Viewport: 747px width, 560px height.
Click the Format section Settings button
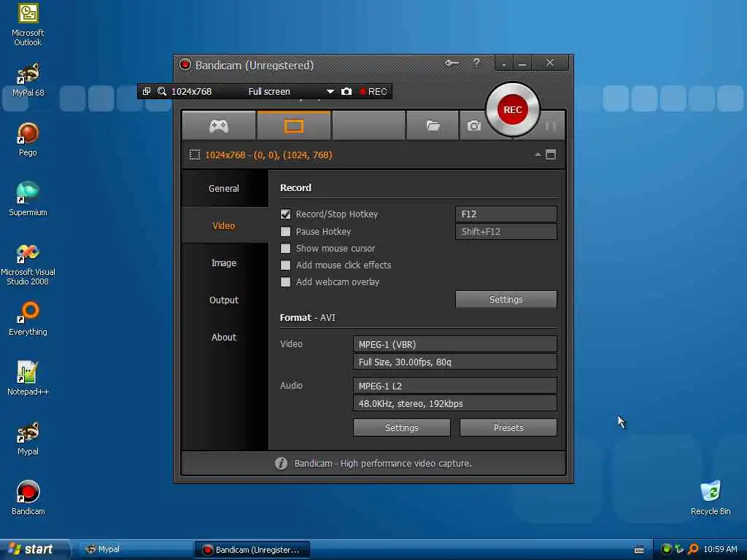click(402, 427)
